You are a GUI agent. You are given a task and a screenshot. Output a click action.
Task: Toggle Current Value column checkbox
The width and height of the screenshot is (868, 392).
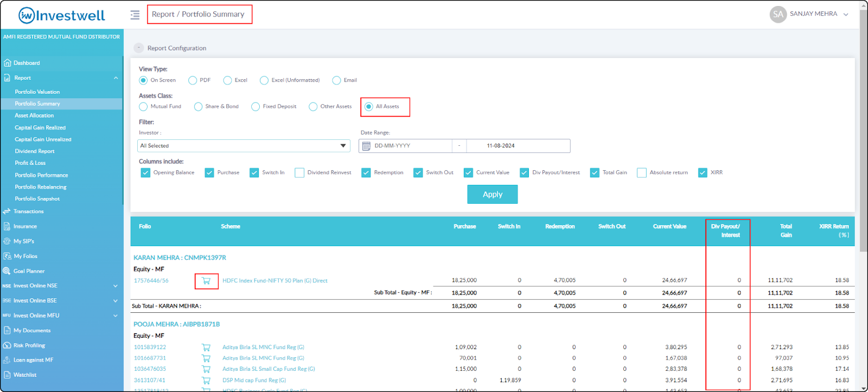[469, 172]
